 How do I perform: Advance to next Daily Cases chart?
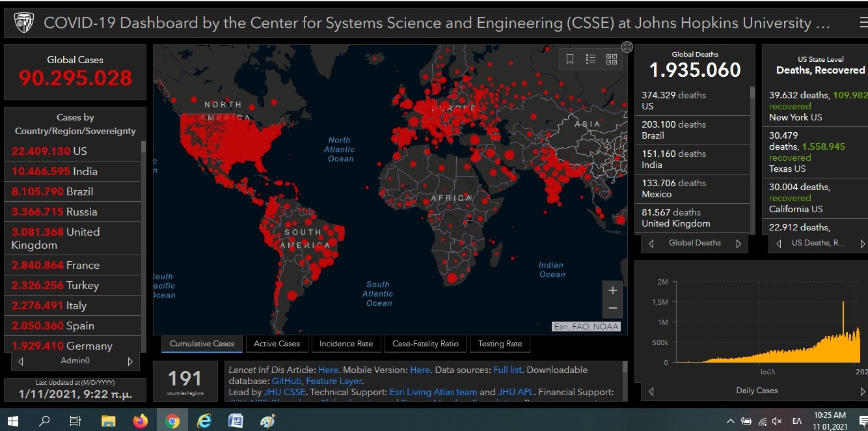[x=862, y=391]
